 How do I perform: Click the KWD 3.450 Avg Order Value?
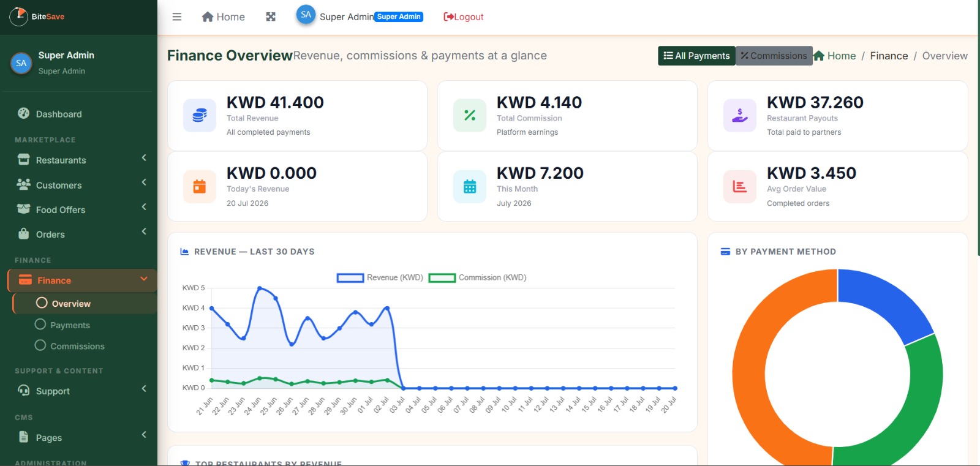click(812, 173)
